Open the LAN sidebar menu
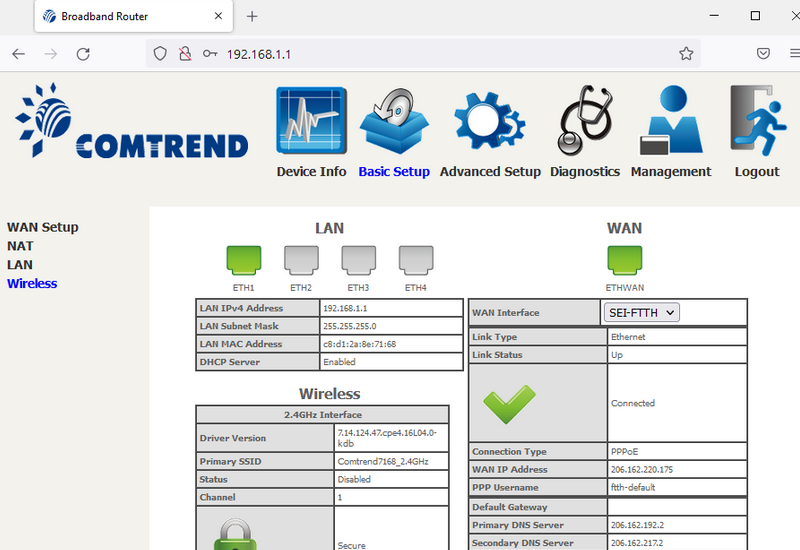 pos(20,265)
